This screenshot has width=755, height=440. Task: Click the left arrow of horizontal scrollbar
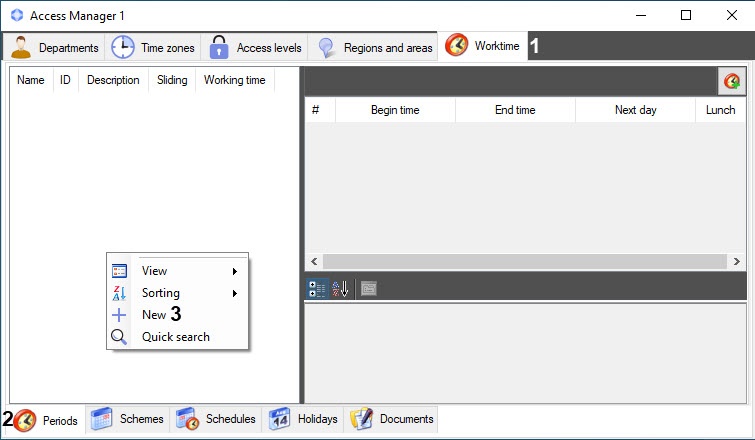pos(314,261)
